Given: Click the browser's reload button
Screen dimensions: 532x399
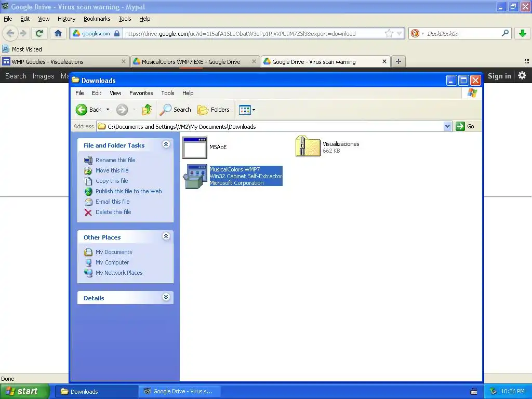Looking at the screenshot, I should pyautogui.click(x=39, y=33).
